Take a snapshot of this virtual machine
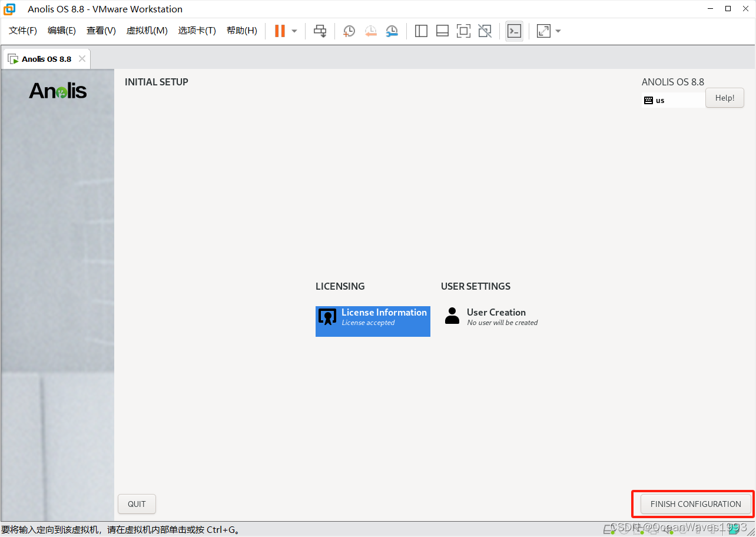The height and width of the screenshot is (537, 756). pyautogui.click(x=349, y=31)
